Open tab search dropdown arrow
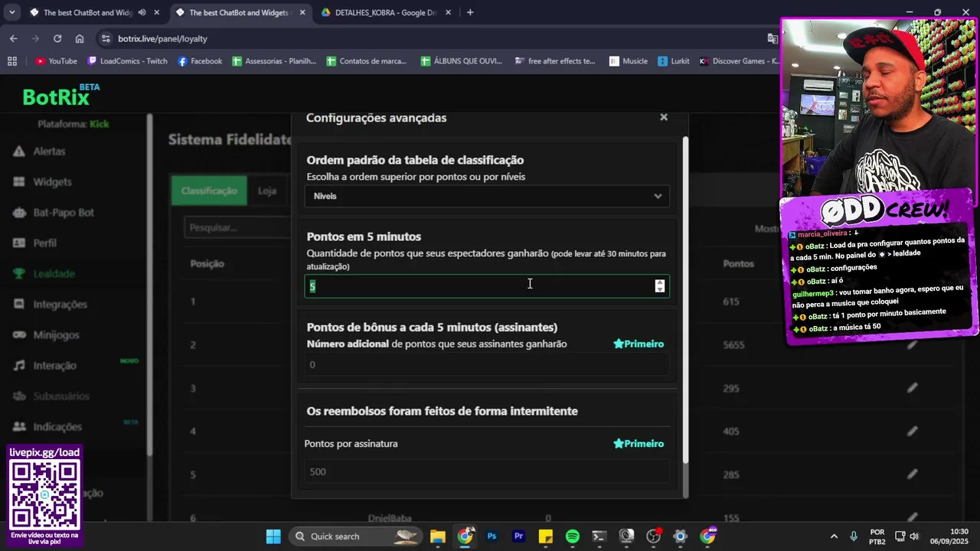The width and height of the screenshot is (980, 551). (11, 12)
